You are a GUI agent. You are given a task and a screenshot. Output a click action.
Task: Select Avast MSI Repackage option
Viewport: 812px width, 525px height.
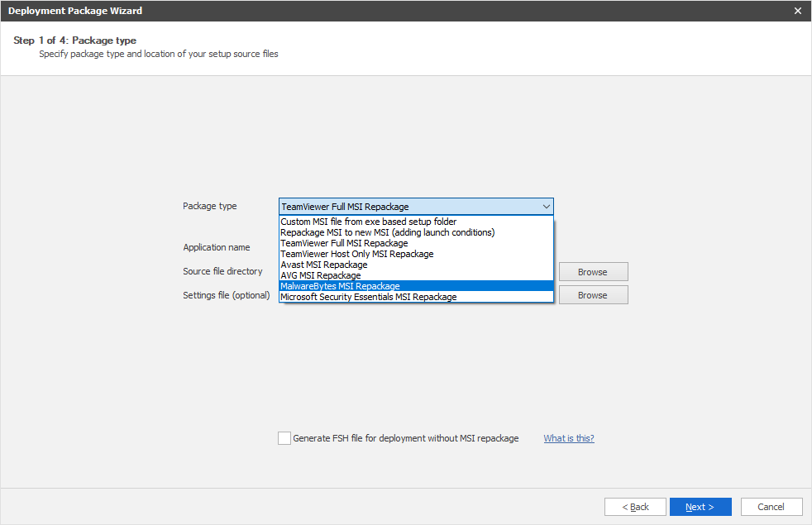pyautogui.click(x=416, y=265)
